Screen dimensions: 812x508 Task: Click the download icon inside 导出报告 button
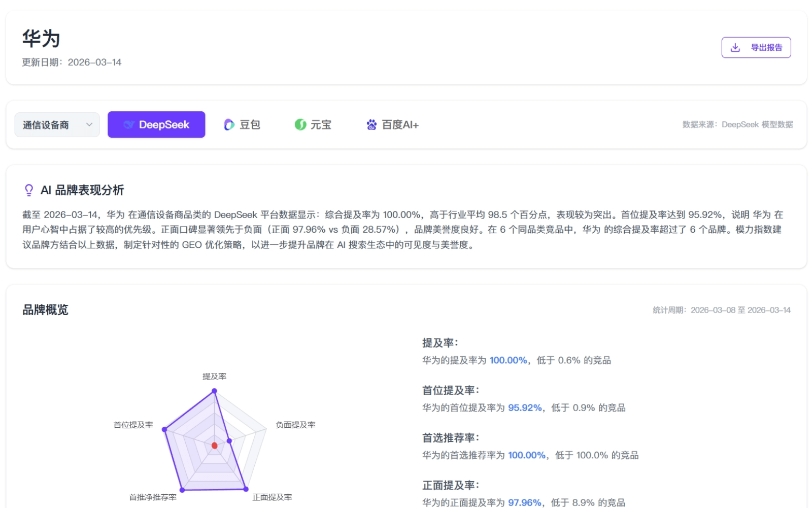coord(734,47)
